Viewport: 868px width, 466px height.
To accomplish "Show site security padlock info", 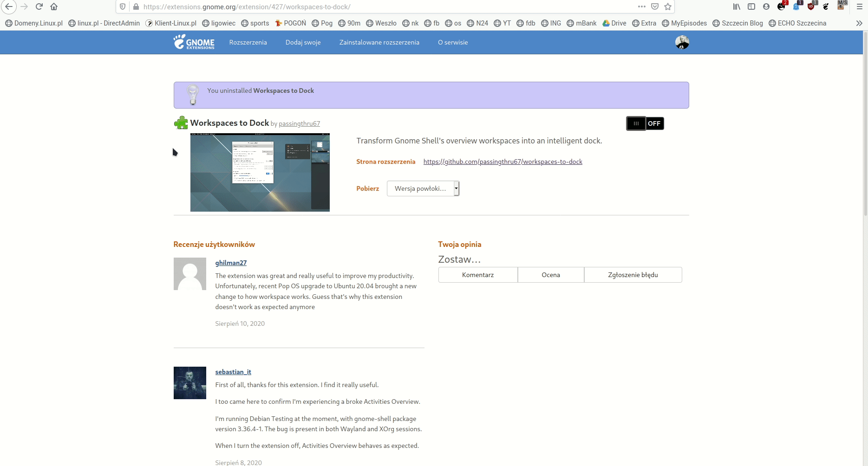I will [136, 6].
